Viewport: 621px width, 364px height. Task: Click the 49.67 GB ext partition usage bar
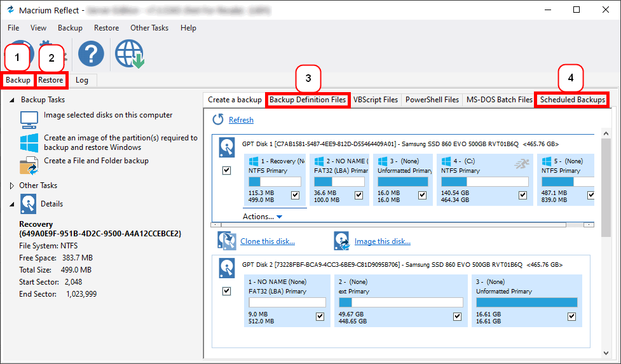coord(401,302)
